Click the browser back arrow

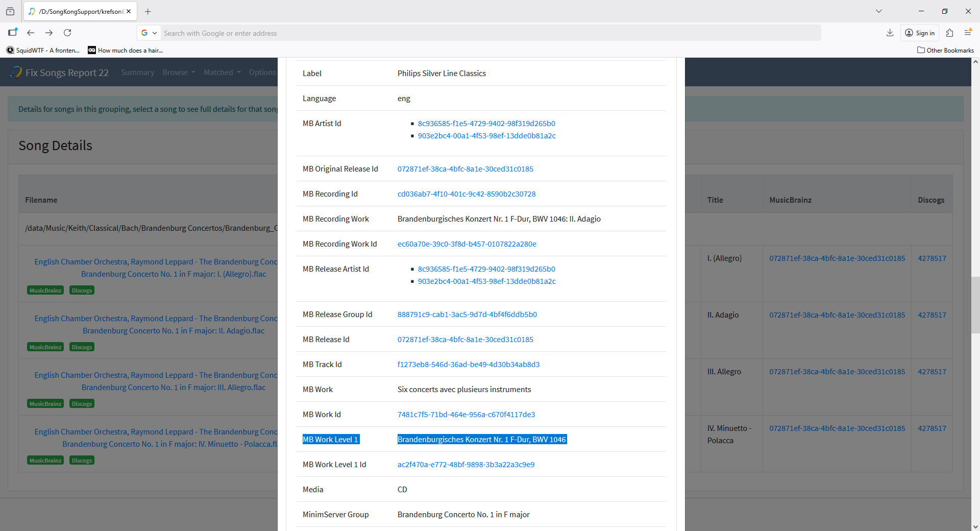[x=31, y=33]
